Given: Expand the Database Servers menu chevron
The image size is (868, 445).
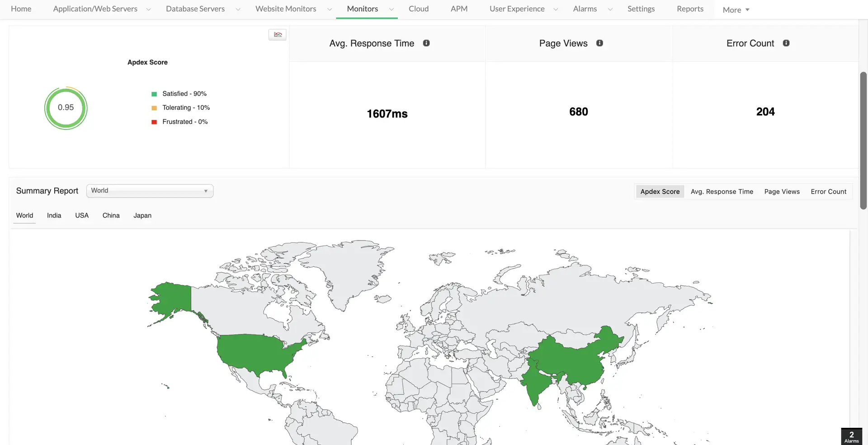Looking at the screenshot, I should pos(238,9).
